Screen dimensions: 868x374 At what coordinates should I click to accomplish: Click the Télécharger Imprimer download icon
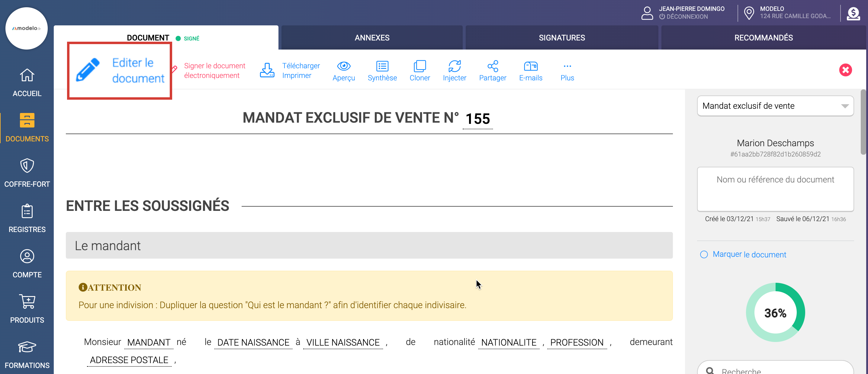(267, 70)
